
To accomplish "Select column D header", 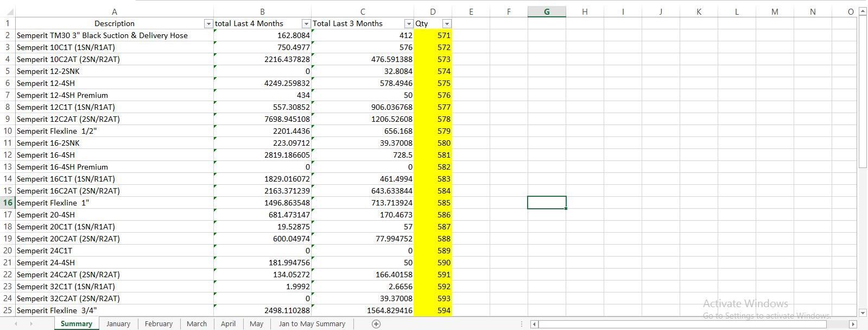I will click(433, 11).
